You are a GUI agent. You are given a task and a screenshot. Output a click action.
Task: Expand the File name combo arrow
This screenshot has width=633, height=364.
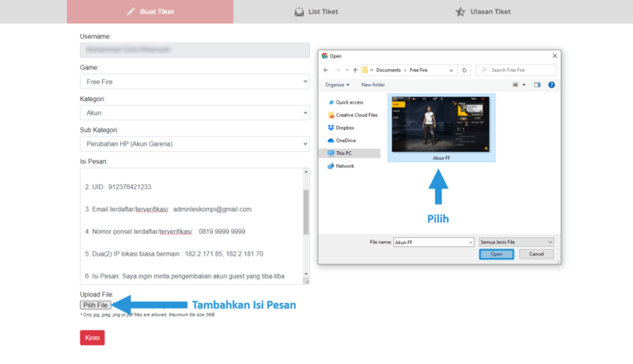pos(471,242)
